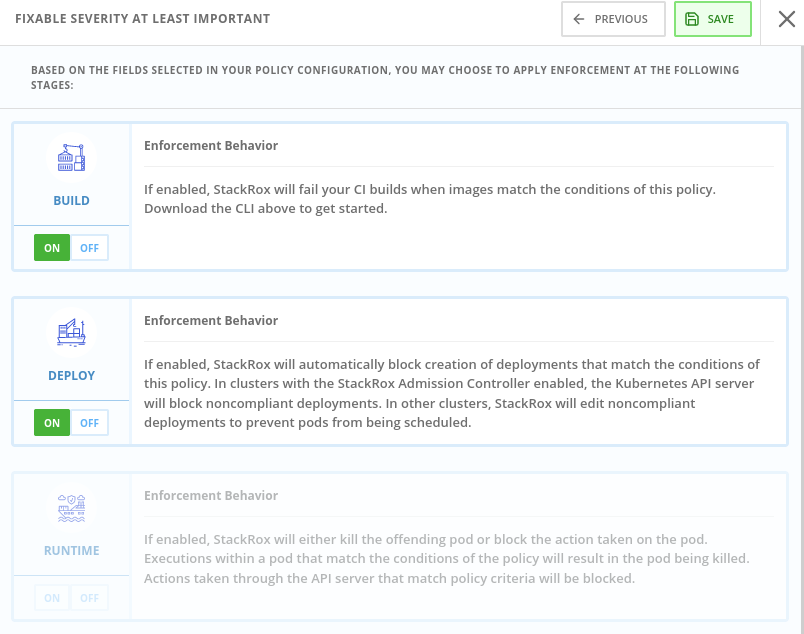Turn Build enforcement OFF

[89, 248]
